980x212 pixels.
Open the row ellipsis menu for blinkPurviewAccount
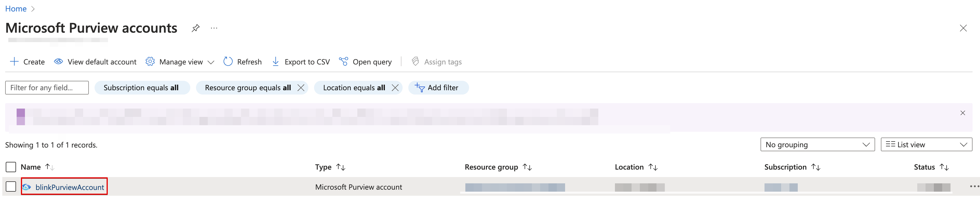pos(974,187)
